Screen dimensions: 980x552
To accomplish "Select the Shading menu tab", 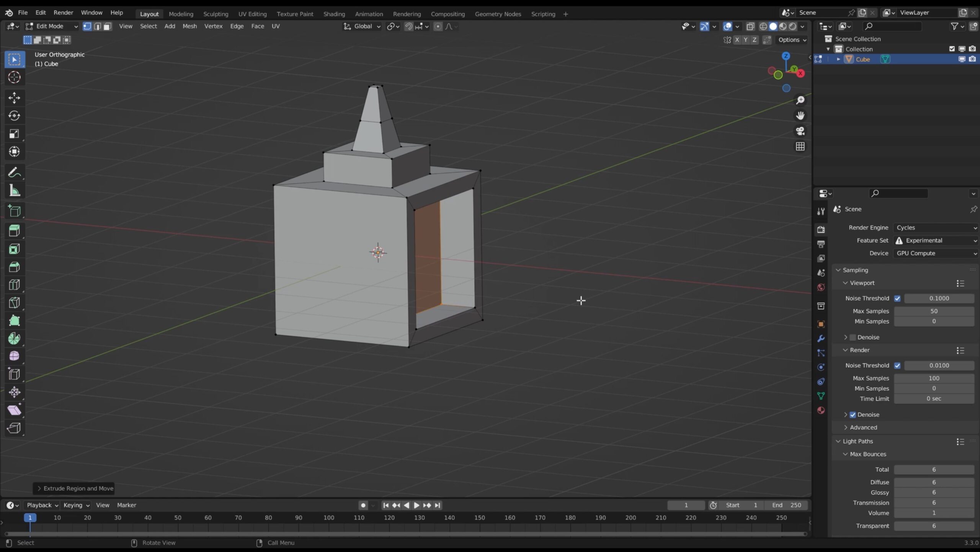I will coord(335,13).
